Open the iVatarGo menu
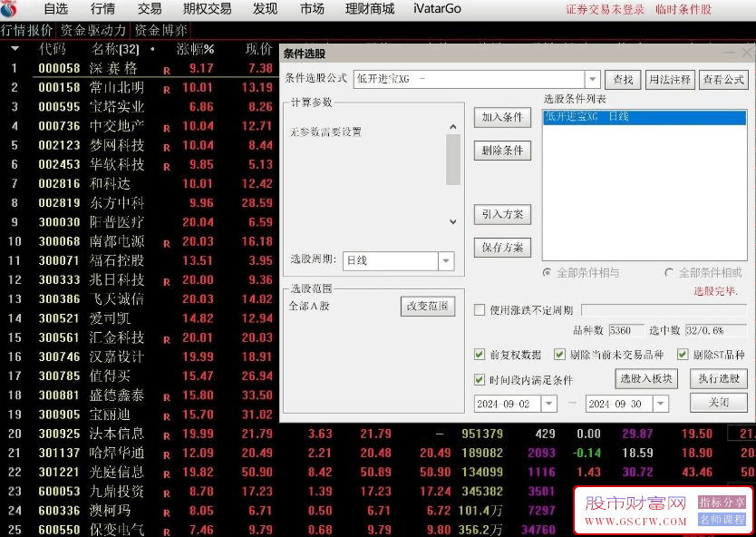 [x=437, y=9]
